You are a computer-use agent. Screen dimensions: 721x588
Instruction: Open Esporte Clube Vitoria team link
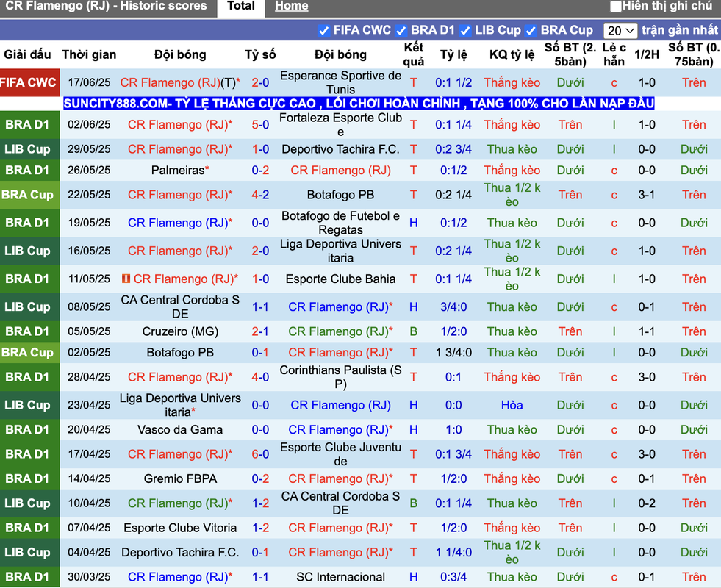click(x=180, y=528)
